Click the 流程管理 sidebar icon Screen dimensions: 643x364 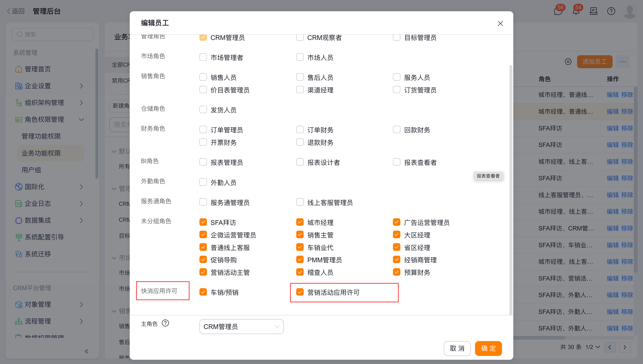click(x=18, y=321)
